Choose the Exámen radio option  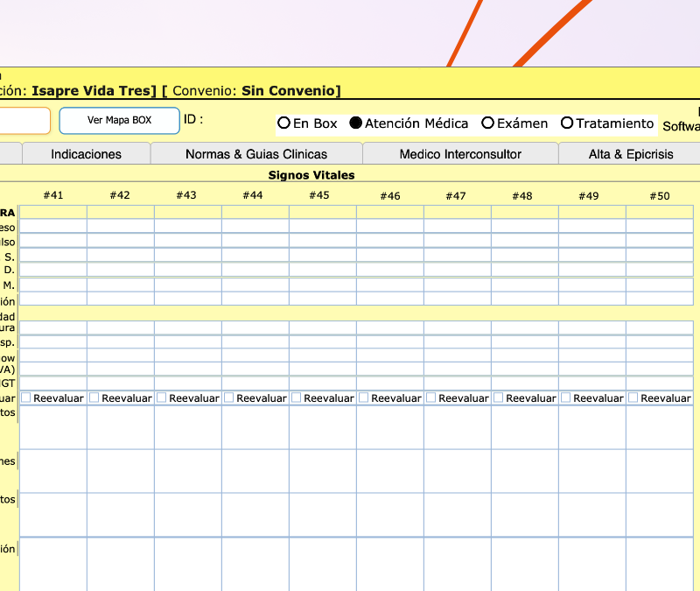click(487, 123)
